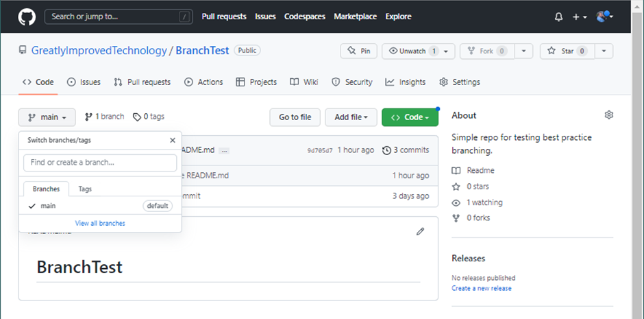The image size is (644, 319).
Task: Open the 3 commits history link
Action: (x=406, y=150)
